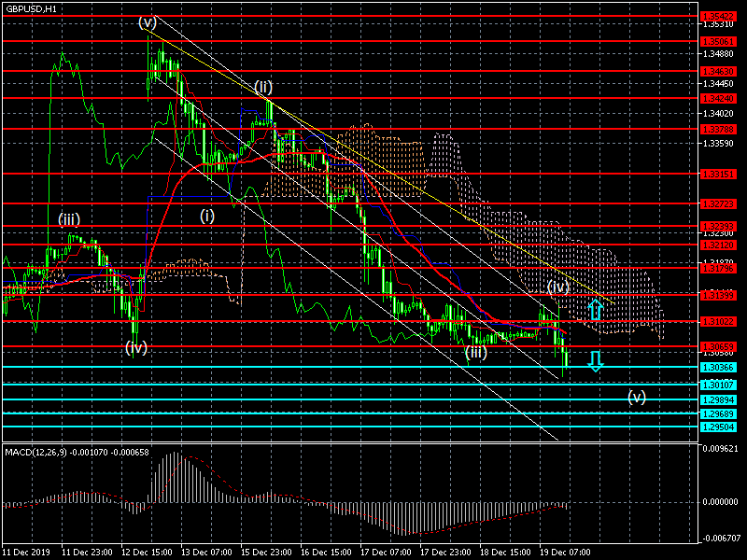
Task: Click the cyan up arrow on chart
Action: point(595,309)
